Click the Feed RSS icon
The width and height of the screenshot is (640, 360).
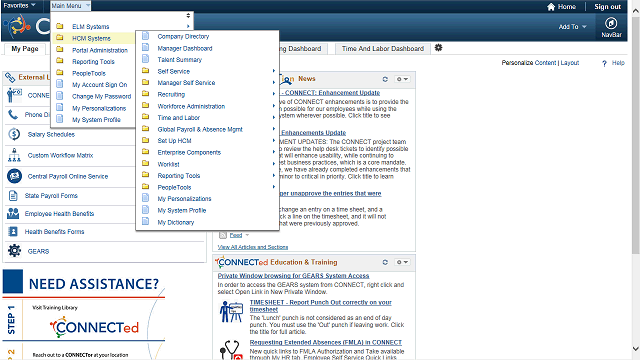(223, 235)
